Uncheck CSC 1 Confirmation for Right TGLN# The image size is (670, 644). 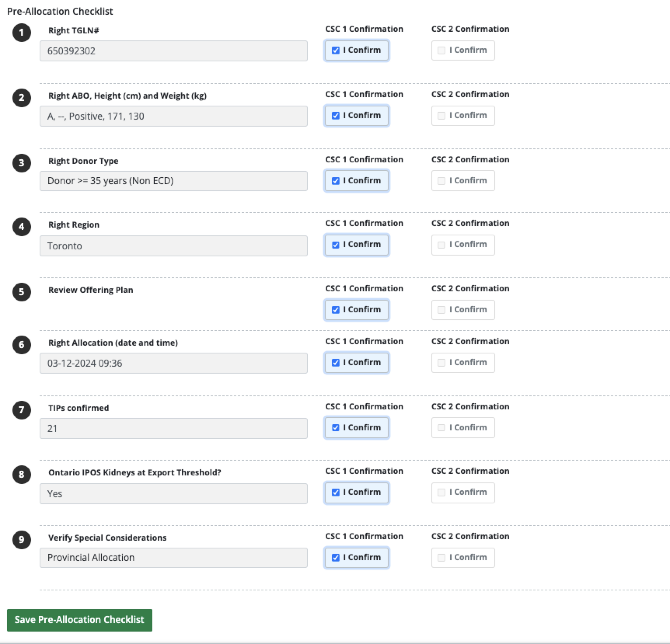[x=336, y=50]
